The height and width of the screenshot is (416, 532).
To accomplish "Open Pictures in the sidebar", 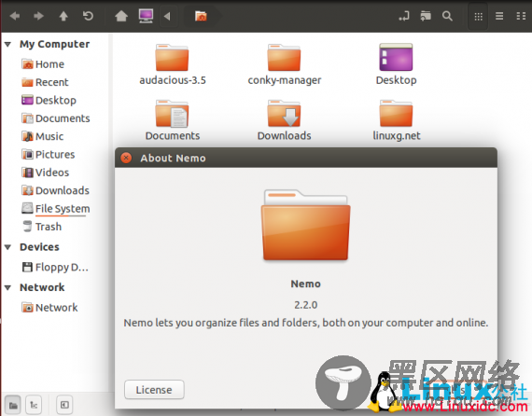I will tap(49, 155).
